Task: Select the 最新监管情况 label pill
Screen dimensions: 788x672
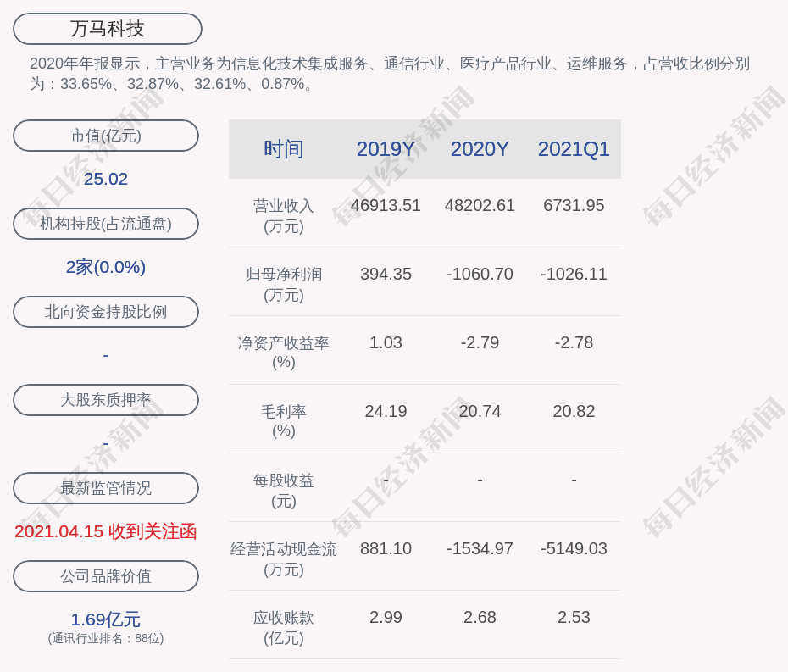Action: pos(106,488)
